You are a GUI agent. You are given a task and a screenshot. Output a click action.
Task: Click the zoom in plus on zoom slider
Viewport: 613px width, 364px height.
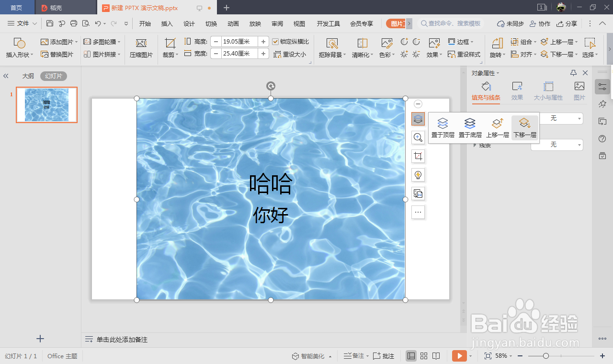602,356
